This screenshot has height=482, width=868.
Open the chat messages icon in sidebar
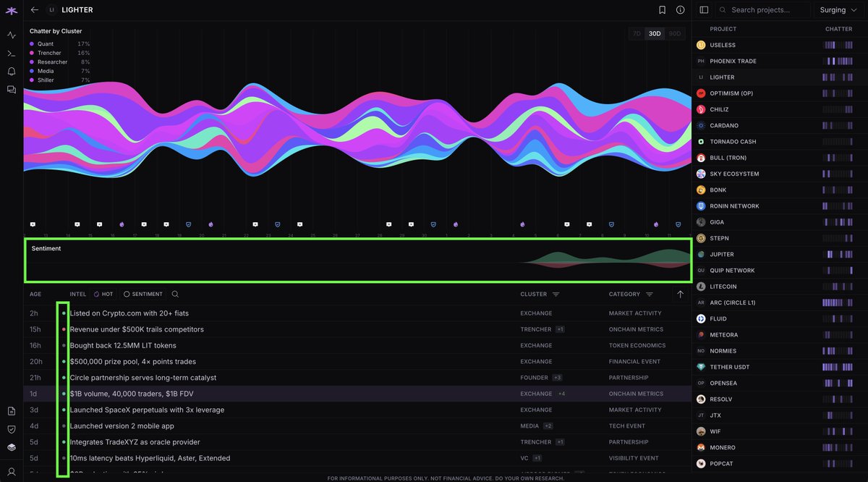(x=11, y=90)
